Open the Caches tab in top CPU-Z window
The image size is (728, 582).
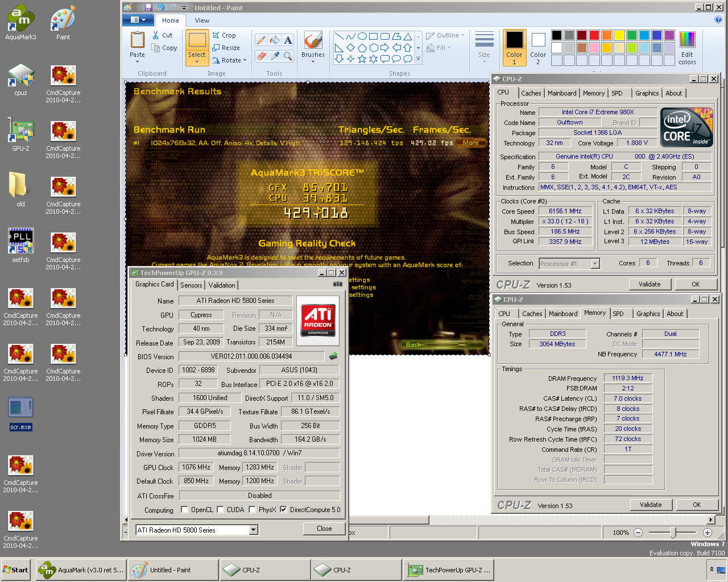click(531, 93)
